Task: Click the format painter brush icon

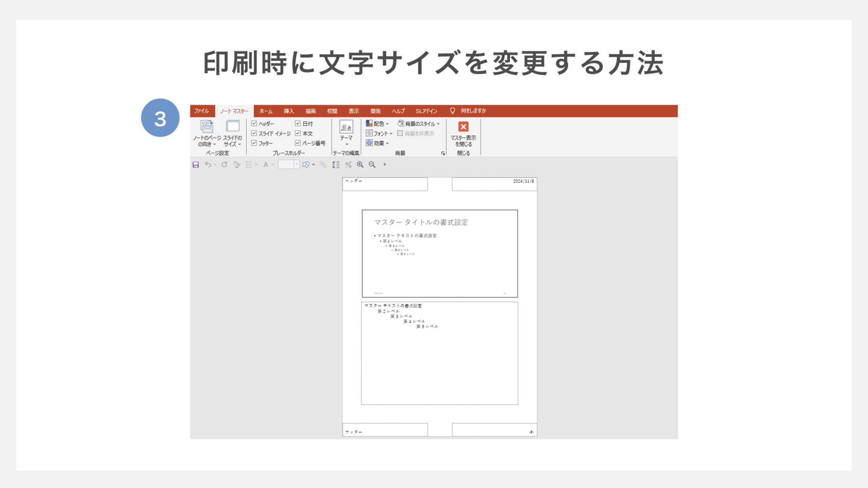Action: click(237, 164)
